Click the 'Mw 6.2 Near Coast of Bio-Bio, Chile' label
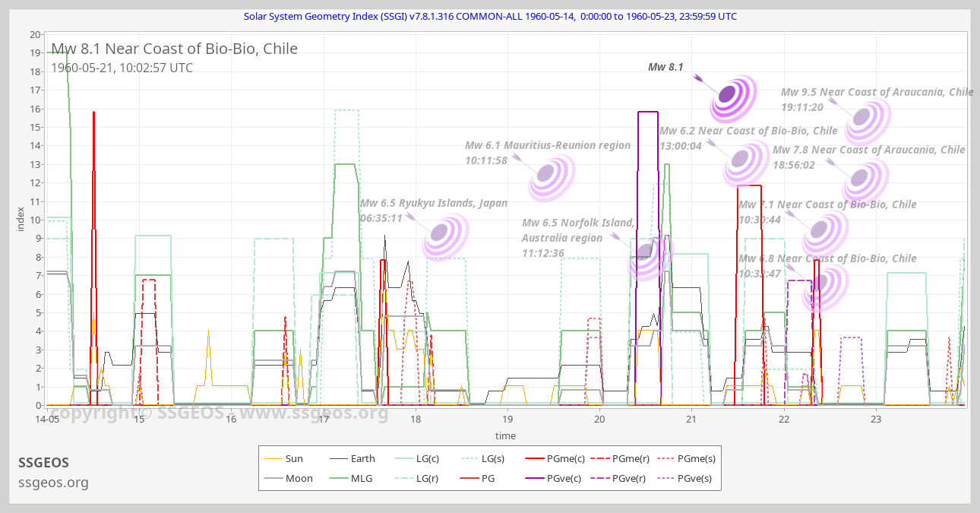 click(x=748, y=131)
